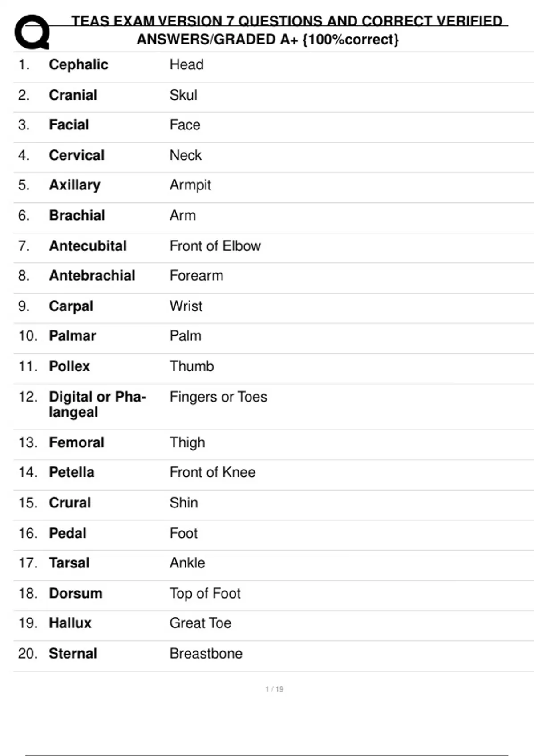This screenshot has width=534, height=756.
Task: Select the term 'Pollex'
Action: pos(69,366)
